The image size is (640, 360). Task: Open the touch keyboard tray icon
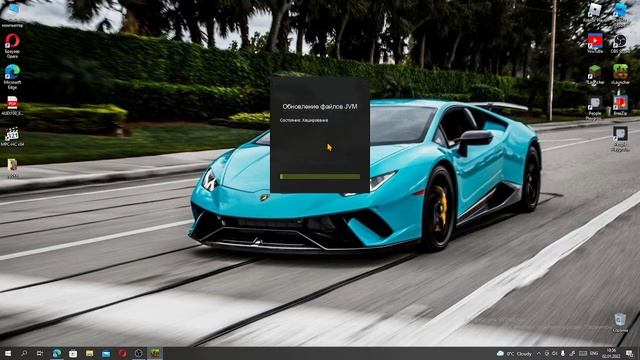click(583, 353)
